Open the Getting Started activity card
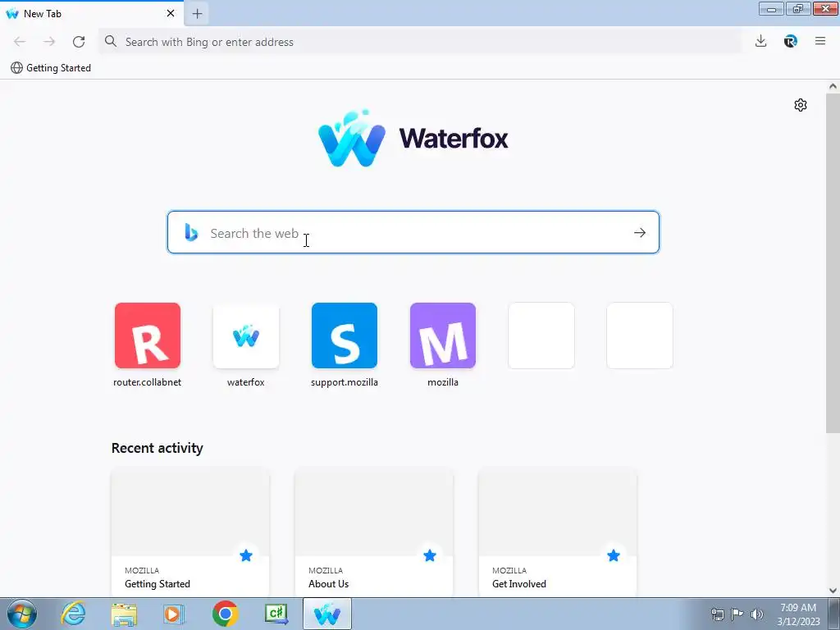Image resolution: width=840 pixels, height=630 pixels. coord(190,533)
